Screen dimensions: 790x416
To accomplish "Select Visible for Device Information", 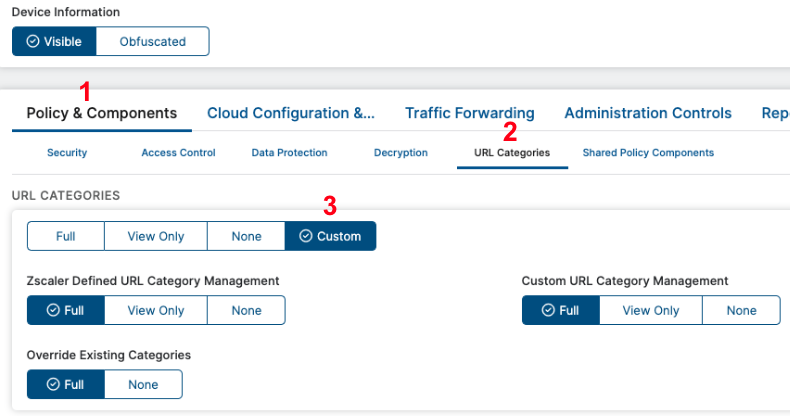I will [x=54, y=41].
